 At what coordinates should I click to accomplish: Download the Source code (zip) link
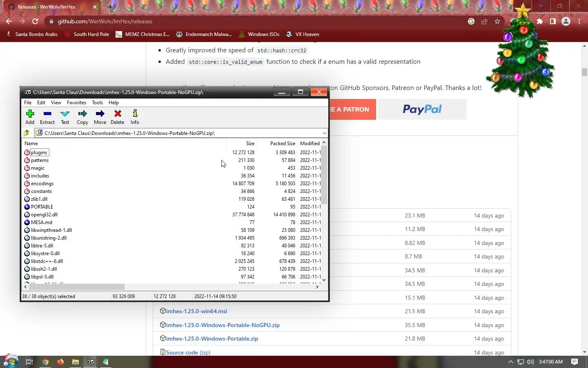(188, 352)
